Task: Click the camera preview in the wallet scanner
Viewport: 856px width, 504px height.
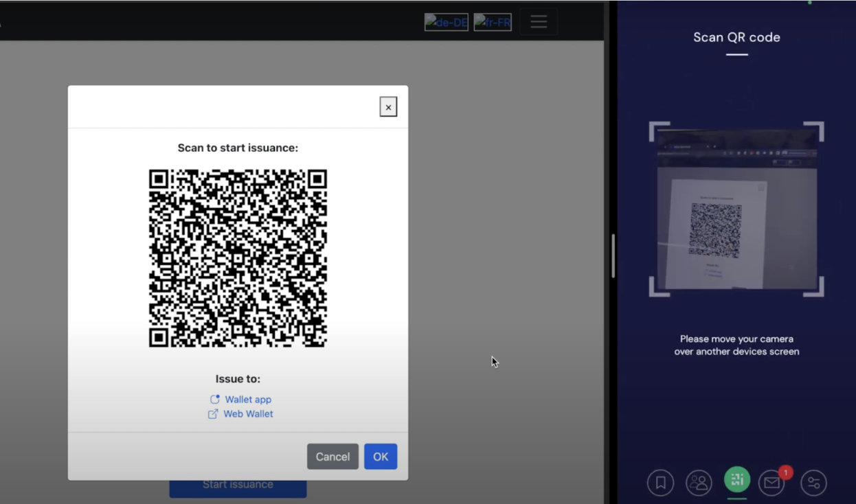Action: click(x=736, y=209)
